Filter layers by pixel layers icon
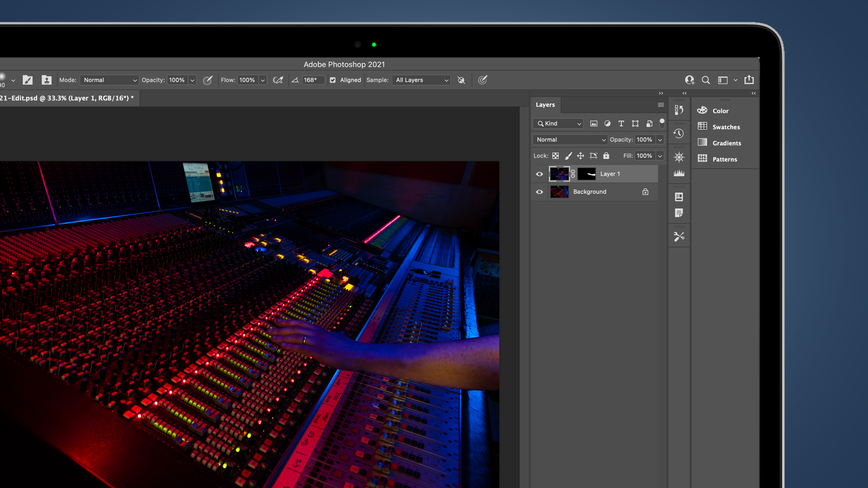The height and width of the screenshot is (488, 868). click(x=594, y=124)
